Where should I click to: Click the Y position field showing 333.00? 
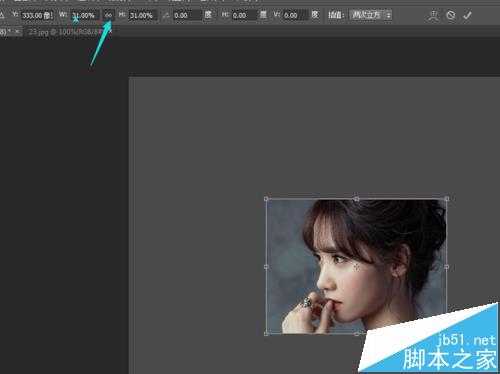pyautogui.click(x=37, y=16)
